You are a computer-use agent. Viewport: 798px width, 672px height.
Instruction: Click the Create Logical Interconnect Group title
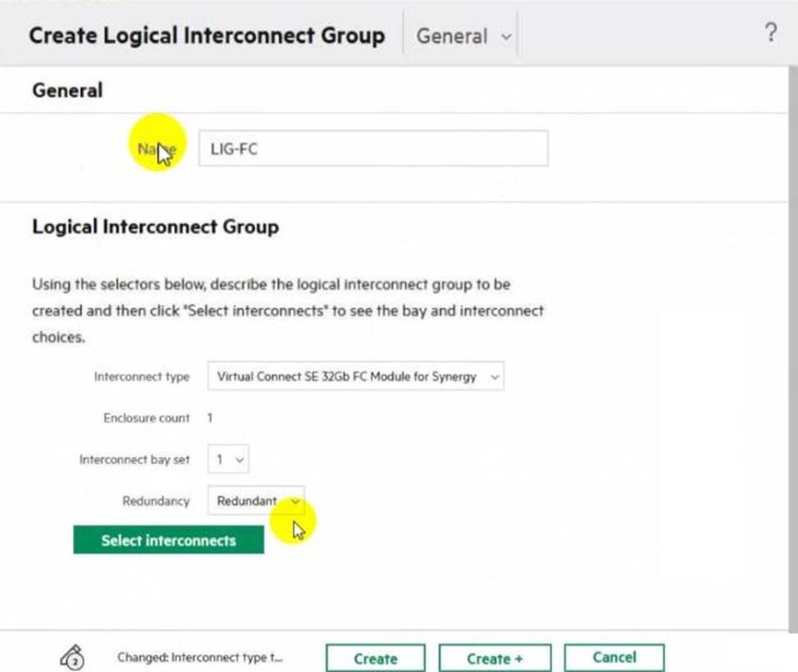pos(207,36)
